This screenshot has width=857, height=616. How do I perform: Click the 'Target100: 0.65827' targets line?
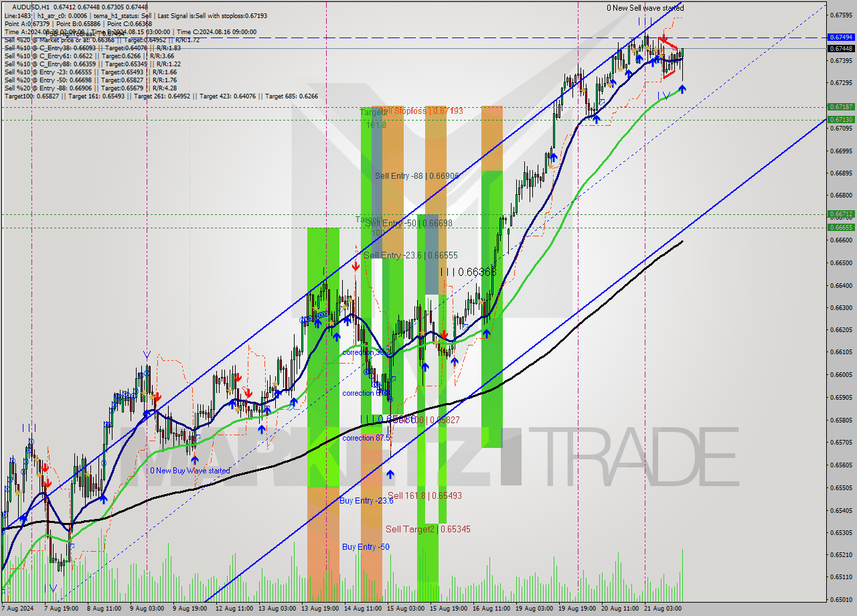161,96
